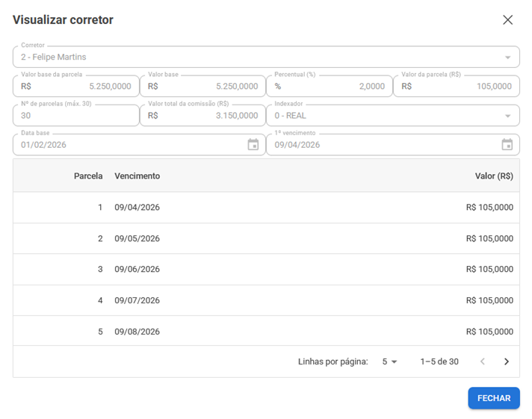
Task: Focus the Percentual (%) field
Action: (330, 86)
